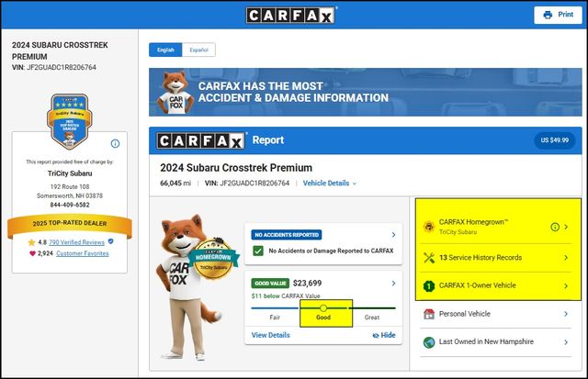Click the 13 Service History Records label
The width and height of the screenshot is (588, 379).
[481, 258]
